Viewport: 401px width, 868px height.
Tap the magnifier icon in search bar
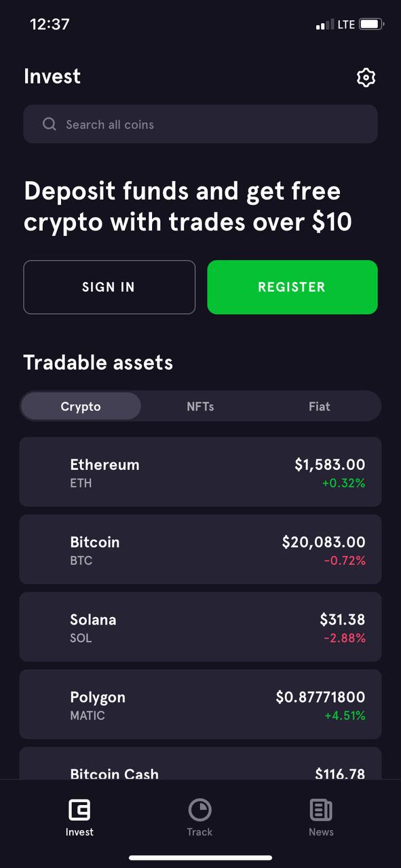click(50, 124)
